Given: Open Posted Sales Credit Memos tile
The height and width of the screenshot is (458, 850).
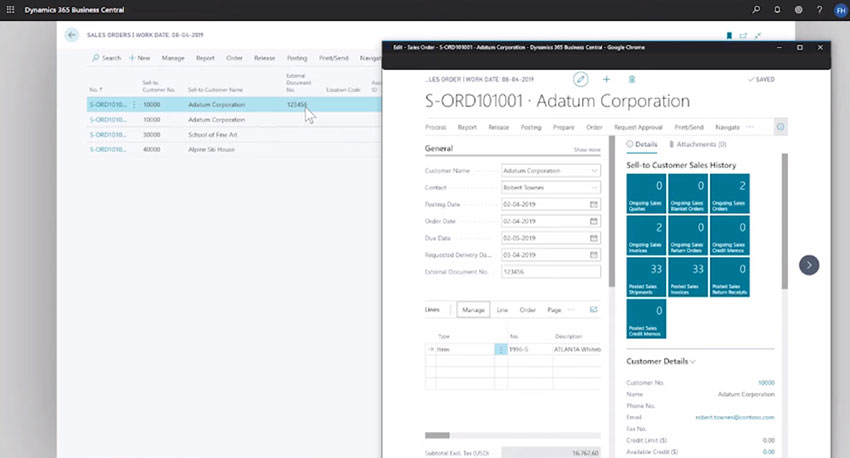Looking at the screenshot, I should (x=646, y=319).
